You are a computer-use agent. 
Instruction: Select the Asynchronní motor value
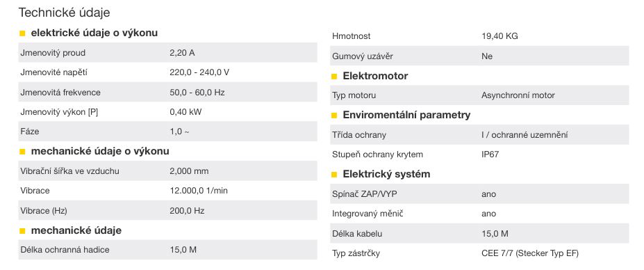click(x=518, y=95)
